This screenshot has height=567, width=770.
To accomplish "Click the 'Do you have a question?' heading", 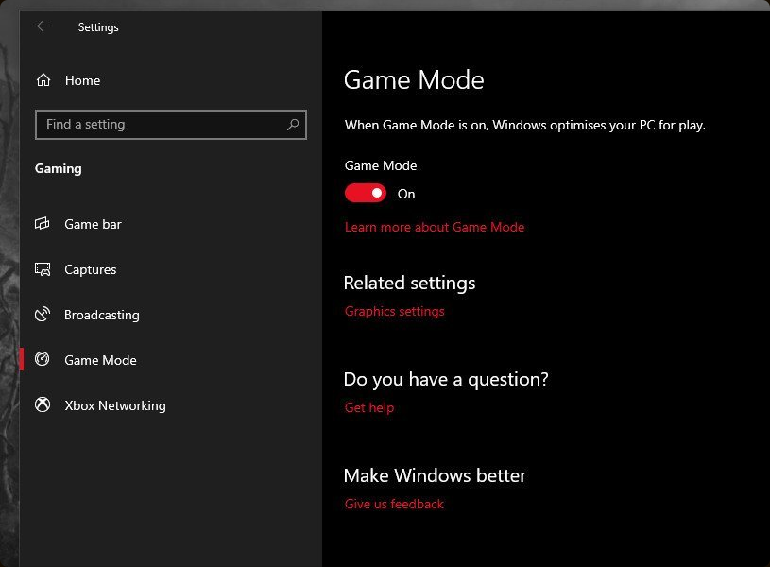I will [446, 379].
